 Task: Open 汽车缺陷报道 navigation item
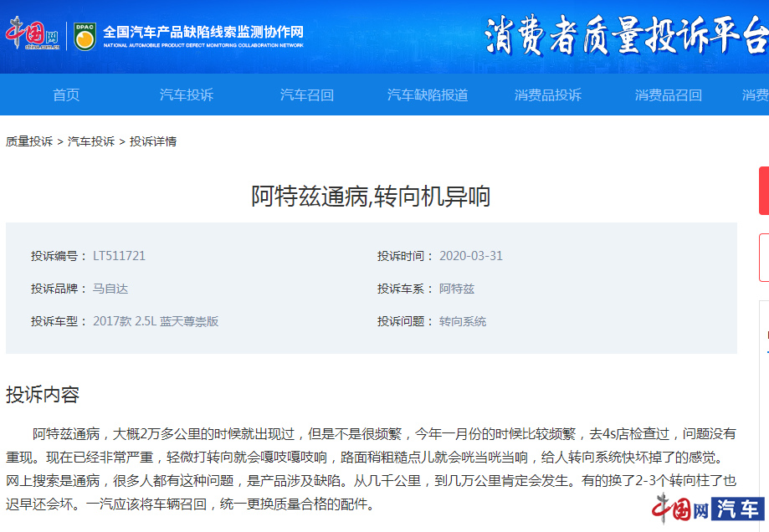(428, 95)
